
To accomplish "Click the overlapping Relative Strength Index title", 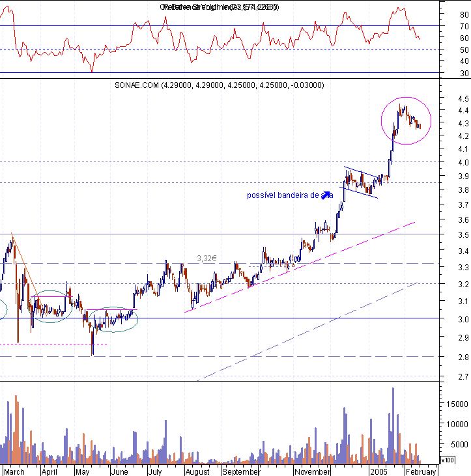I will 220,7.
